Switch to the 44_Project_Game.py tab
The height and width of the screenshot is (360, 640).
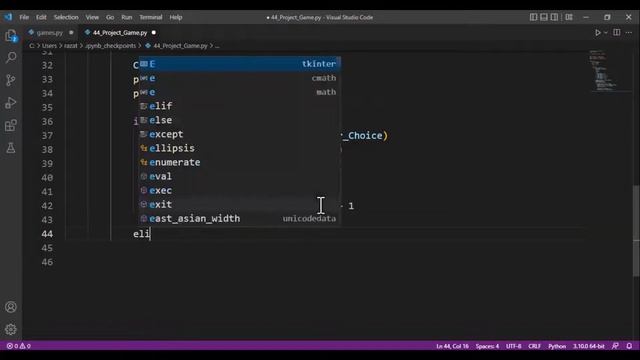click(x=120, y=32)
